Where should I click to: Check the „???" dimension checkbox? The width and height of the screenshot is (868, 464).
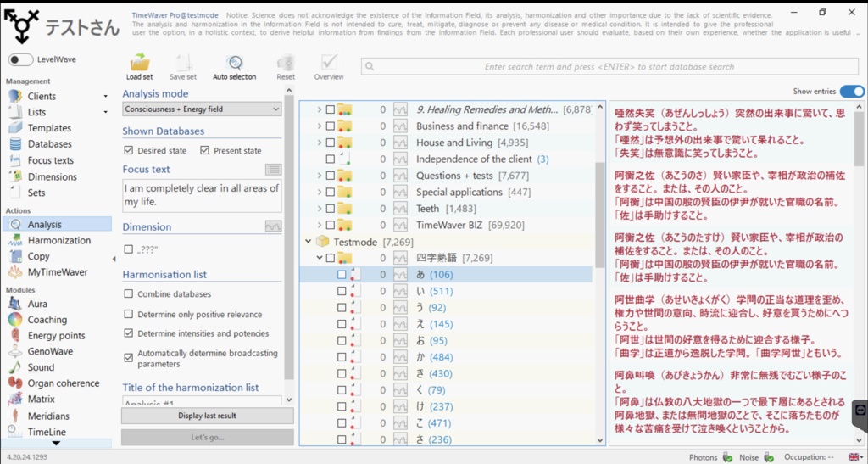click(x=129, y=249)
